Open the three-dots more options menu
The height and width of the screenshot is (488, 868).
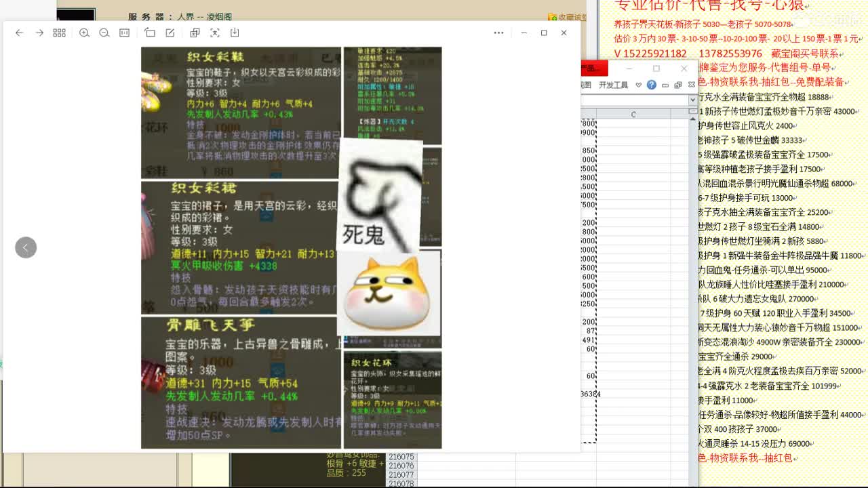click(x=498, y=33)
